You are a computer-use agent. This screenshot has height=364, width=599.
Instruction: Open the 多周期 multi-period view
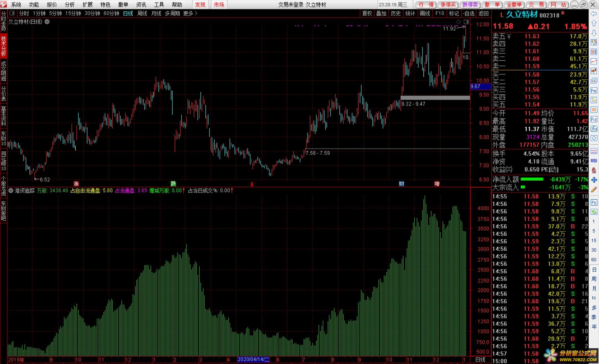[172, 13]
